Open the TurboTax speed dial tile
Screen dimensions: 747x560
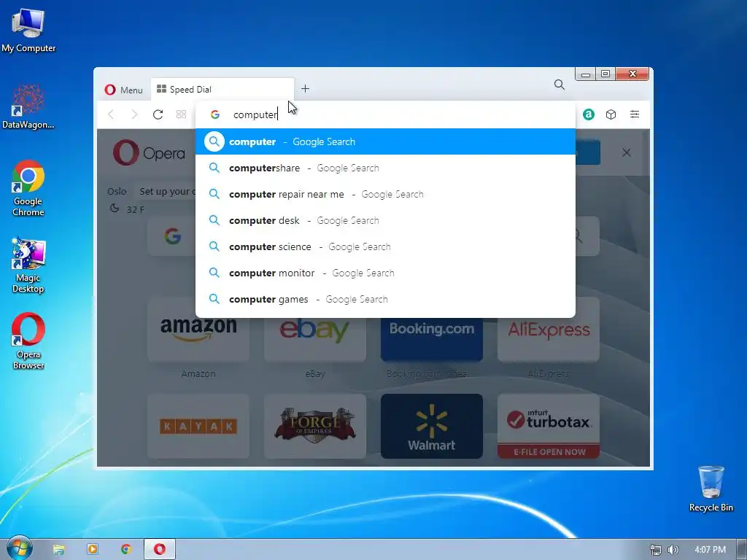point(549,426)
